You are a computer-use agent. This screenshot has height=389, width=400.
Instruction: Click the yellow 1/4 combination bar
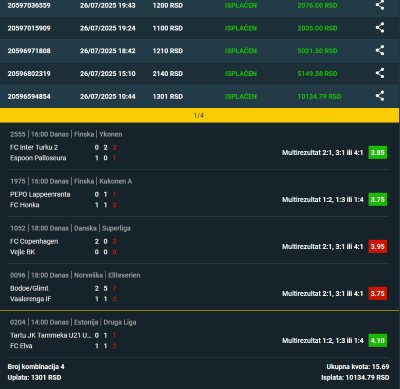(x=199, y=115)
